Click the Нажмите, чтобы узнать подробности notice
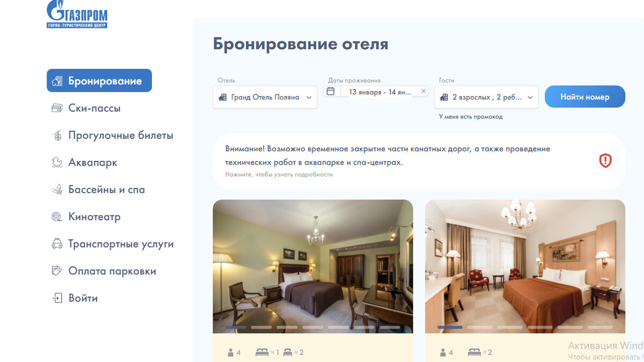644x362 pixels. (279, 175)
